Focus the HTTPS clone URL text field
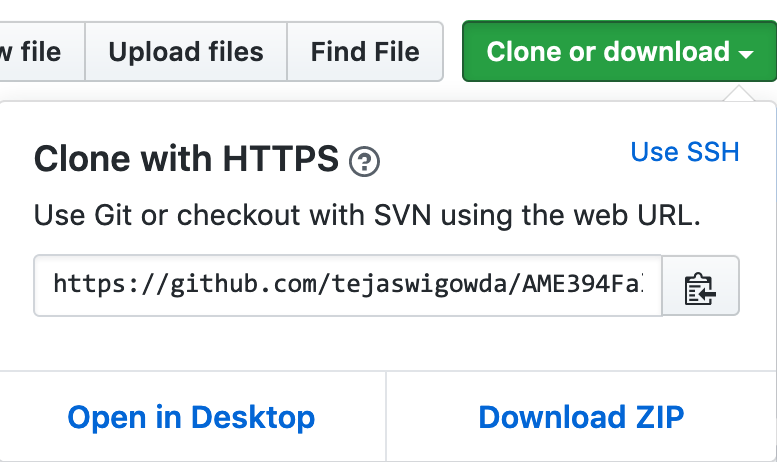 [x=348, y=286]
